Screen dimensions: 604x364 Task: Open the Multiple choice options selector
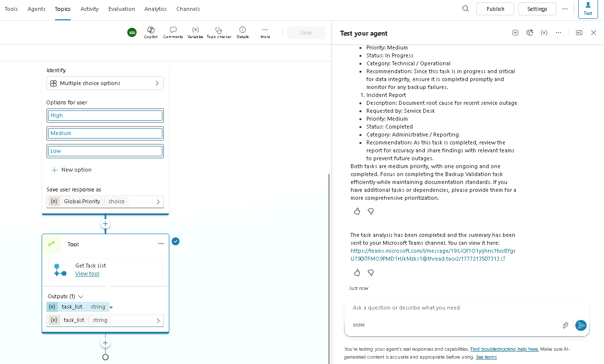click(105, 83)
